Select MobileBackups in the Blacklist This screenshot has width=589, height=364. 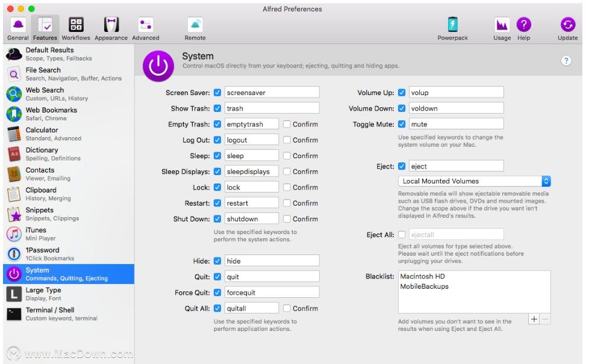(x=425, y=286)
